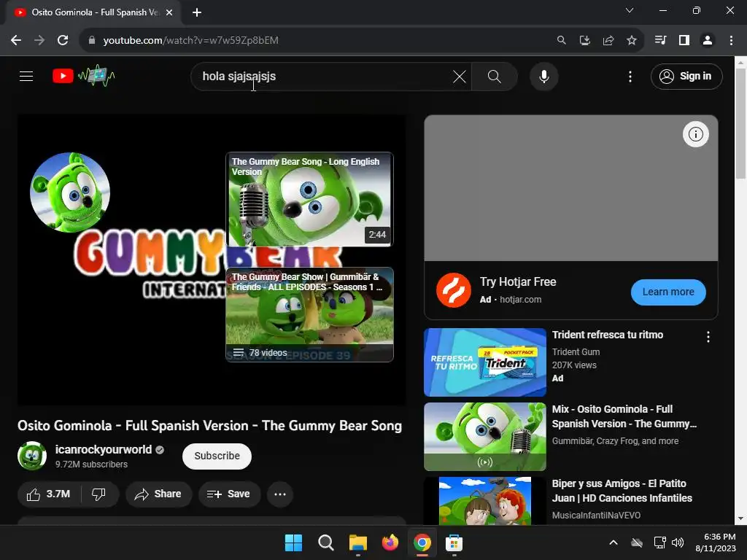Viewport: 747px width, 560px height.
Task: Run search with the magnifier button
Action: [x=495, y=76]
